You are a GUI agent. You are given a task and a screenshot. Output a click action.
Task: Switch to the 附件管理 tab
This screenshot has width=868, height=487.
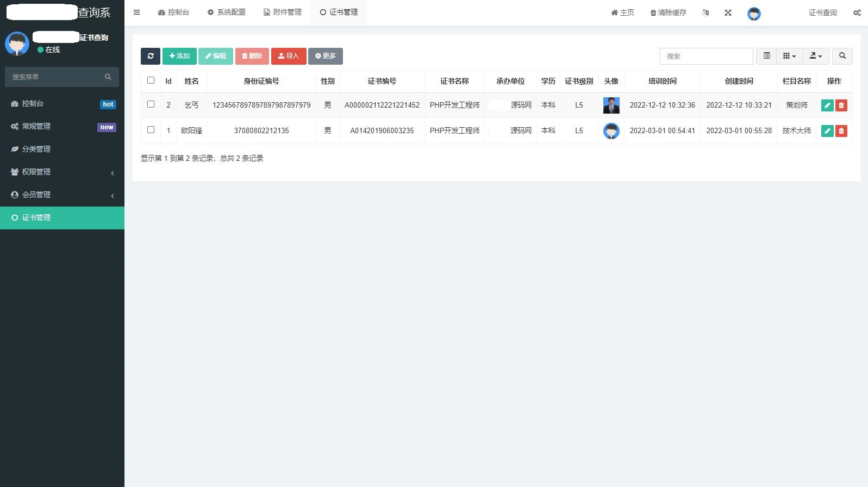point(283,13)
